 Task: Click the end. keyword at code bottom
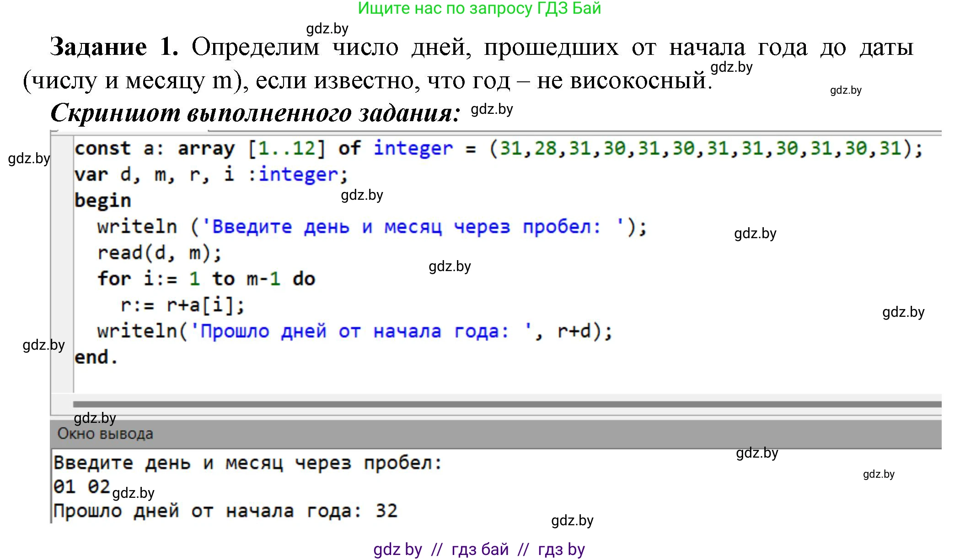[x=96, y=357]
